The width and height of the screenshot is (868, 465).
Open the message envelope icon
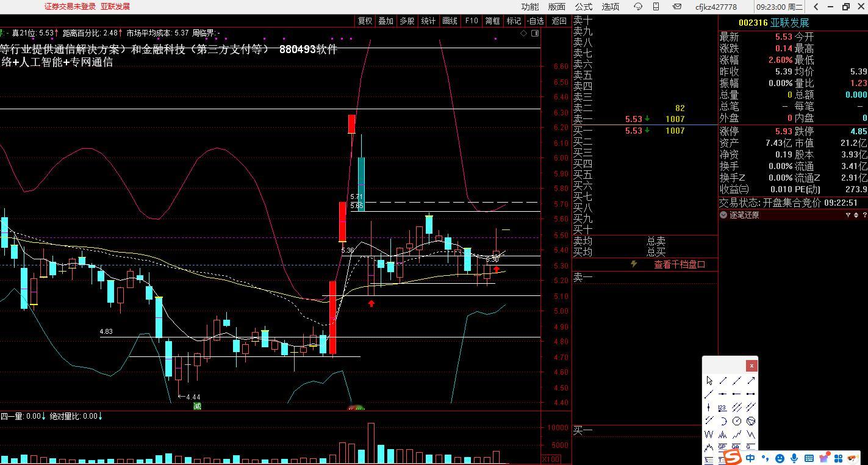(x=676, y=7)
